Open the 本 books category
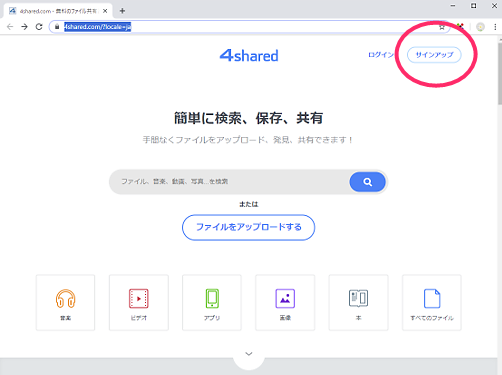502x375 pixels. click(358, 303)
